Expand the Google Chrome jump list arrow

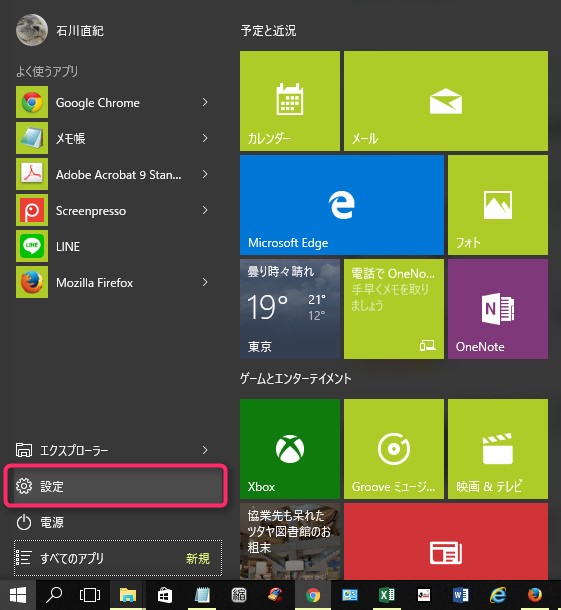205,102
